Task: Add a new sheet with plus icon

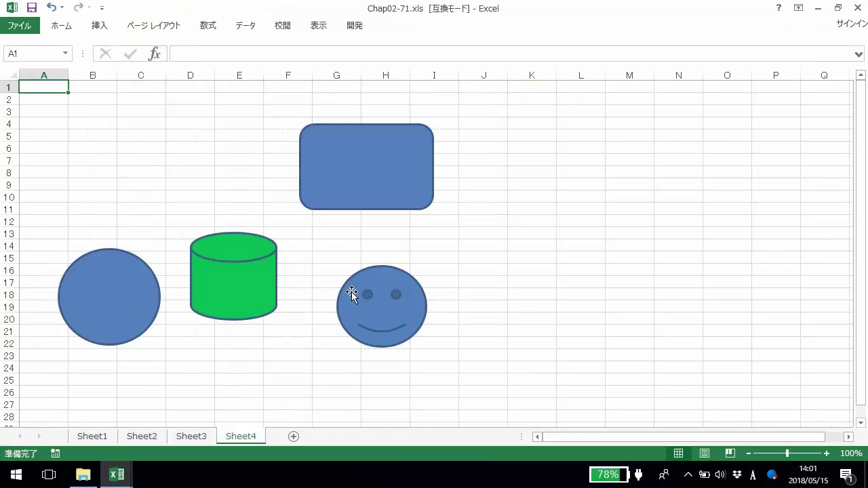Action: [294, 436]
